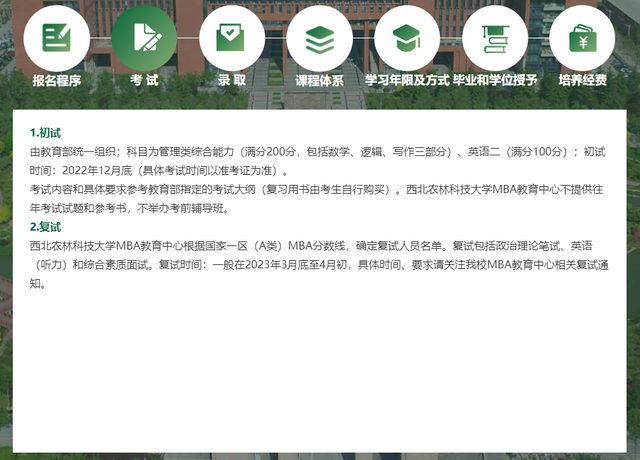The height and width of the screenshot is (460, 640).
Task: Open the 培养经费 yen wallet icon
Action: click(x=582, y=38)
